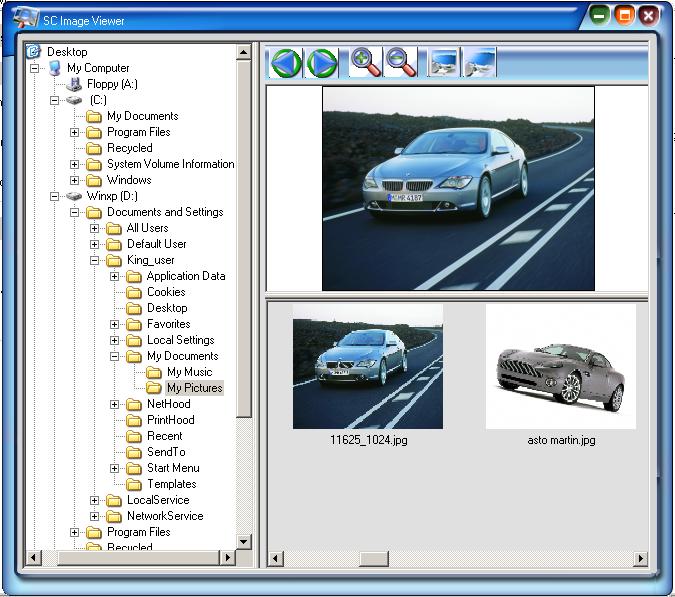Click the large BMW preview image
Viewport: 675px width, 597px height.
[x=458, y=189]
